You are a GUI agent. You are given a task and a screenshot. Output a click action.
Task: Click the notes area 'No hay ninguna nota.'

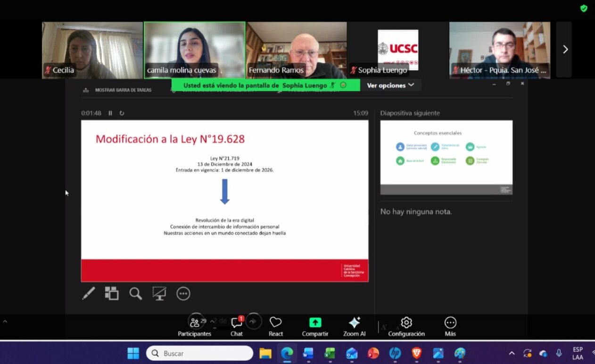click(416, 212)
